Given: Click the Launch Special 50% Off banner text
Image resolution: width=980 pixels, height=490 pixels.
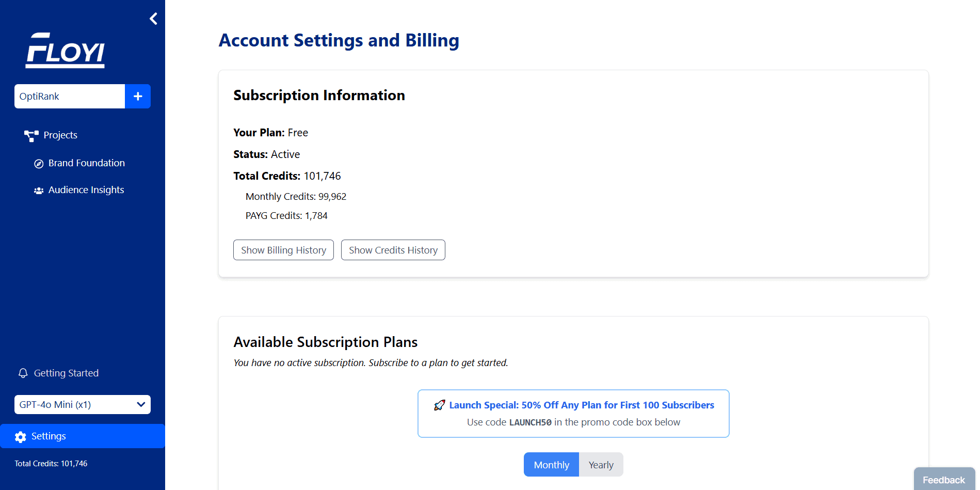Looking at the screenshot, I should [x=581, y=405].
